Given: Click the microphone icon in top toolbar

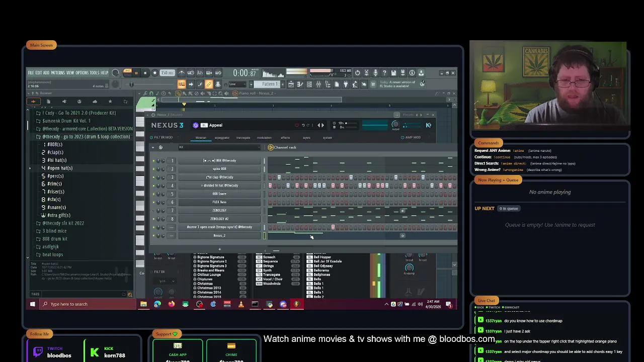Looking at the screenshot, I should tap(375, 73).
